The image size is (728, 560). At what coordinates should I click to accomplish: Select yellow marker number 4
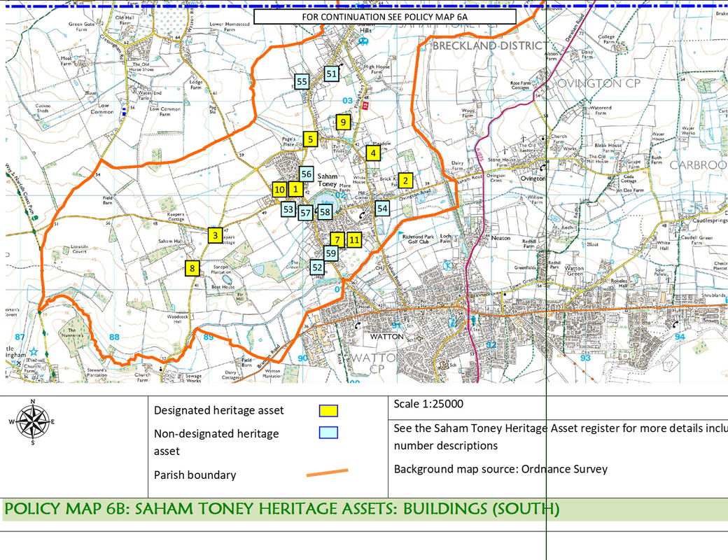(373, 153)
